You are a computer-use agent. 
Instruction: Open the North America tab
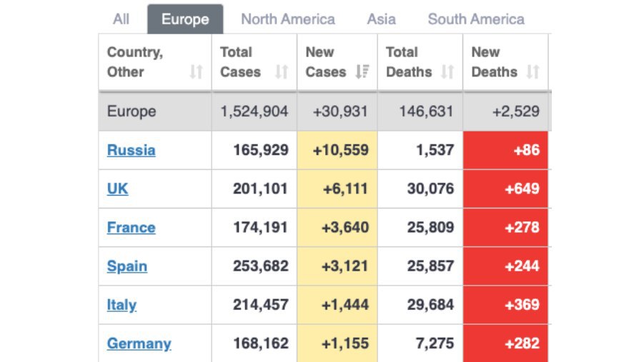click(x=288, y=19)
